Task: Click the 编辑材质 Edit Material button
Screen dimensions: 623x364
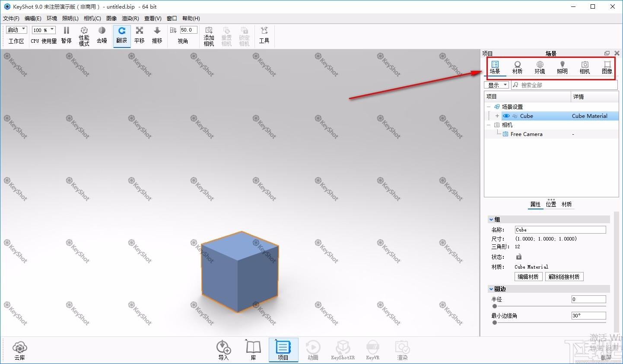Action: (528, 277)
